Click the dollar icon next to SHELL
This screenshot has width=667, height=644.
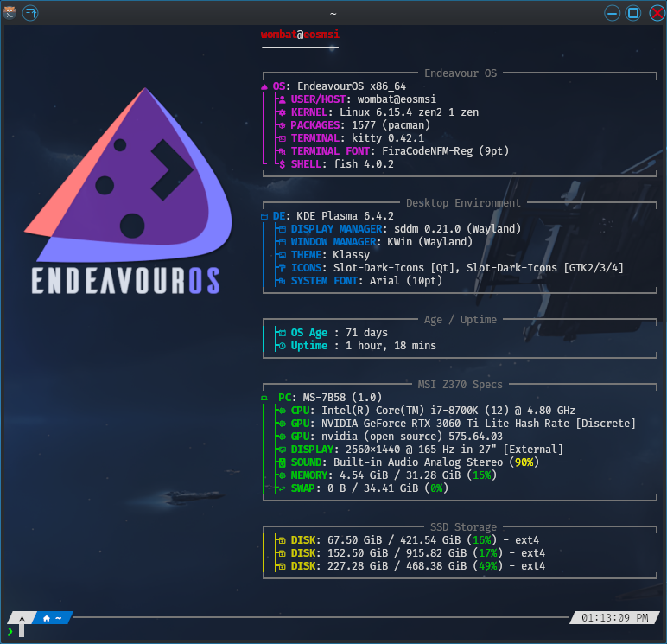pos(283,164)
